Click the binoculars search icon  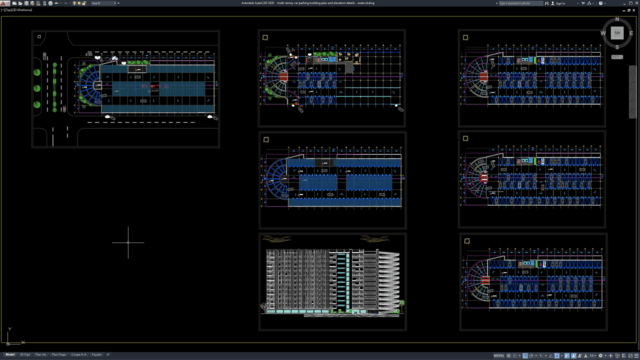point(547,3)
